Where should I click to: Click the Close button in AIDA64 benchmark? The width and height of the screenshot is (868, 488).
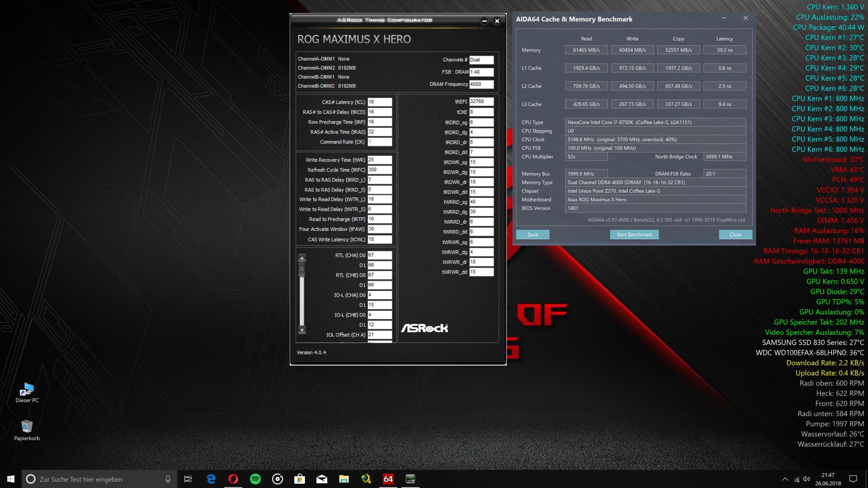735,235
